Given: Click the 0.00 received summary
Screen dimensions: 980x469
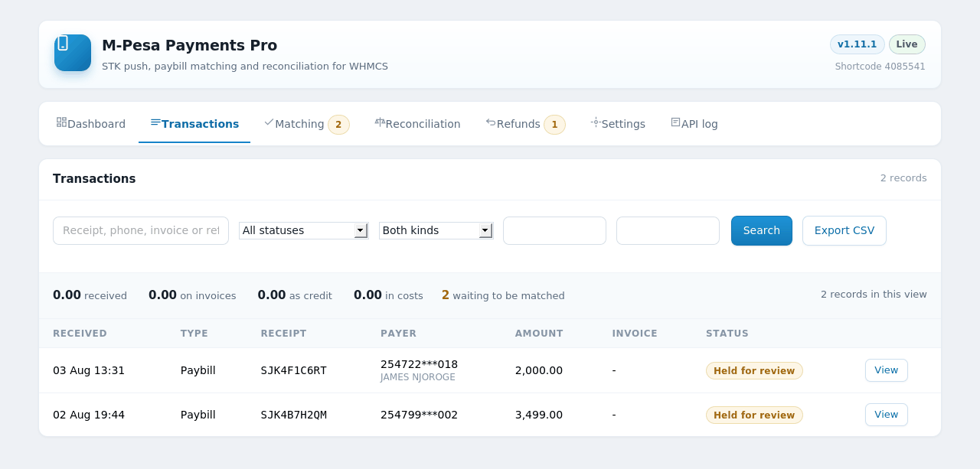Looking at the screenshot, I should click(90, 295).
